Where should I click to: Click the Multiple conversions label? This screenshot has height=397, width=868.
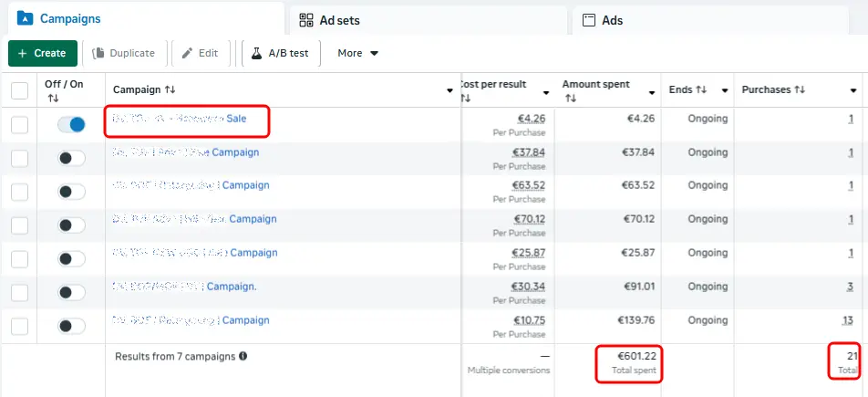[509, 371]
